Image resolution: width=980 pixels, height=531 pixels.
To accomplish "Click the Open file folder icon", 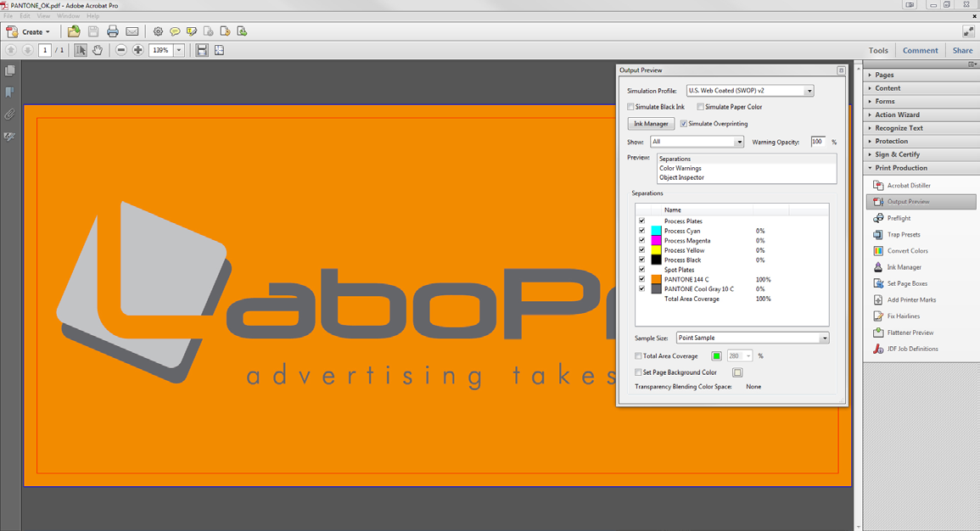I will [74, 31].
